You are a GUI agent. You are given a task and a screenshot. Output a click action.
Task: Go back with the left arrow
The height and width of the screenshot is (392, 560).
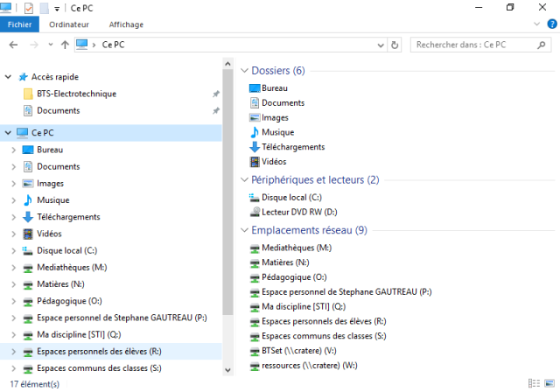click(13, 45)
